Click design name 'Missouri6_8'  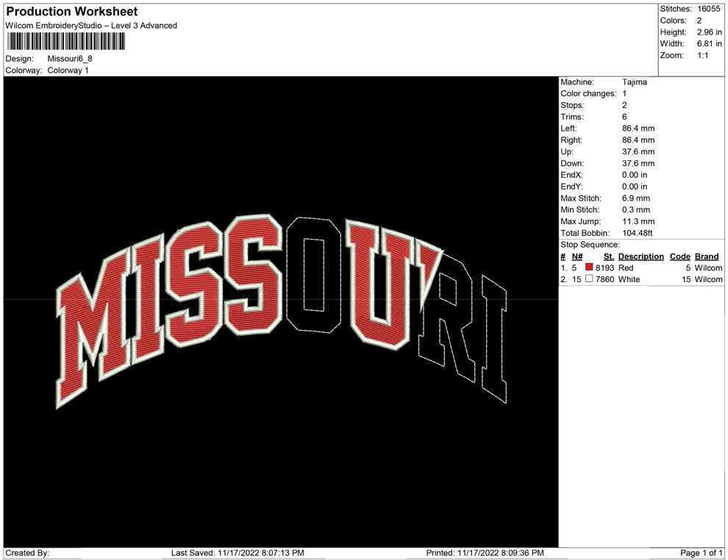coord(70,59)
